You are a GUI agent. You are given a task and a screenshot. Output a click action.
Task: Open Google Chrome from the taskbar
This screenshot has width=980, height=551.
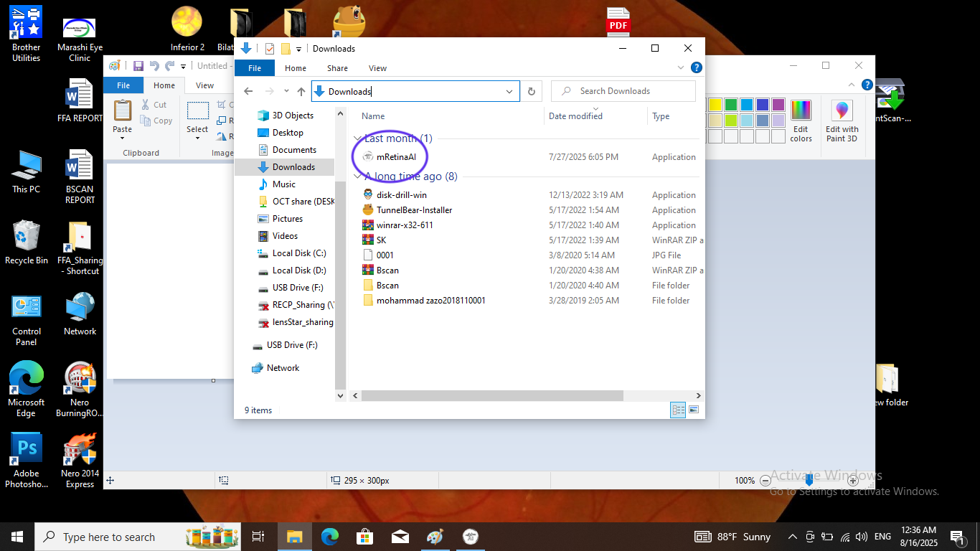pyautogui.click(x=329, y=536)
